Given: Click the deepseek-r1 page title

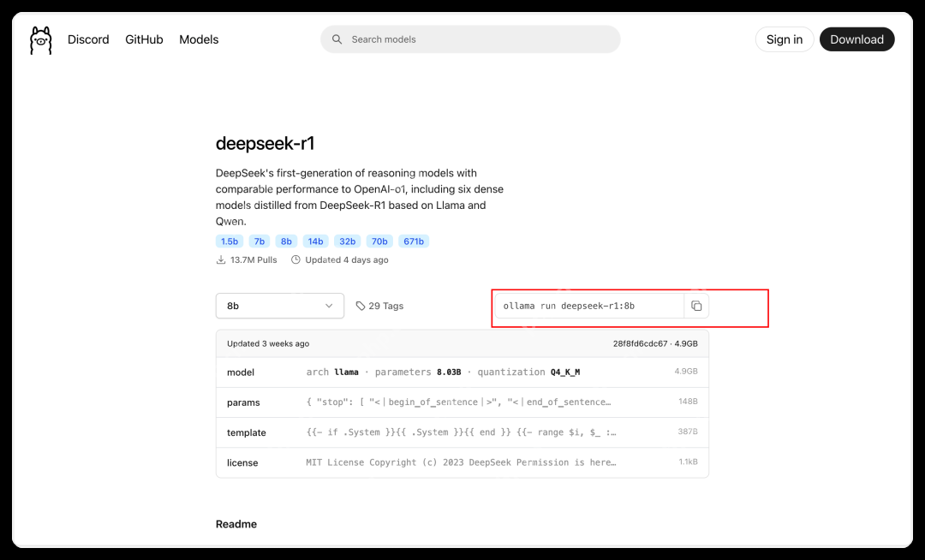Looking at the screenshot, I should [x=265, y=143].
